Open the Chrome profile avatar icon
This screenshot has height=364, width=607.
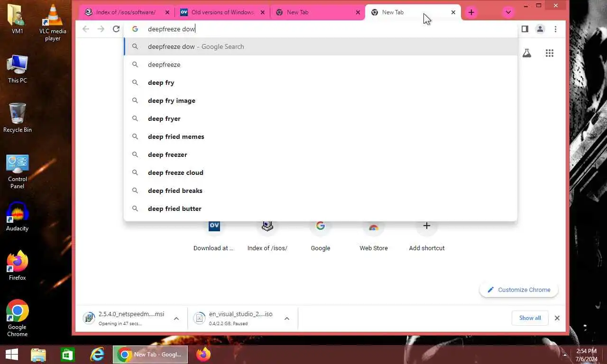click(540, 29)
